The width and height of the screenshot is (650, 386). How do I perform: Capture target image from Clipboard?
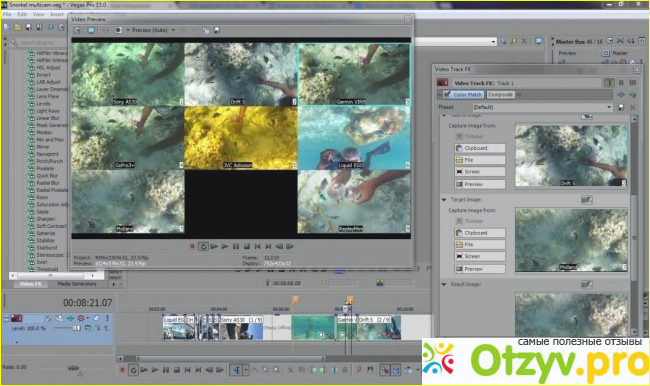tap(480, 233)
